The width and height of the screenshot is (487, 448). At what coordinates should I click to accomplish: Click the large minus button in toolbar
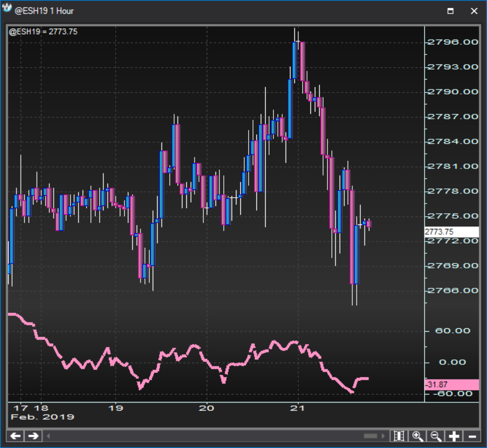pyautogui.click(x=472, y=436)
